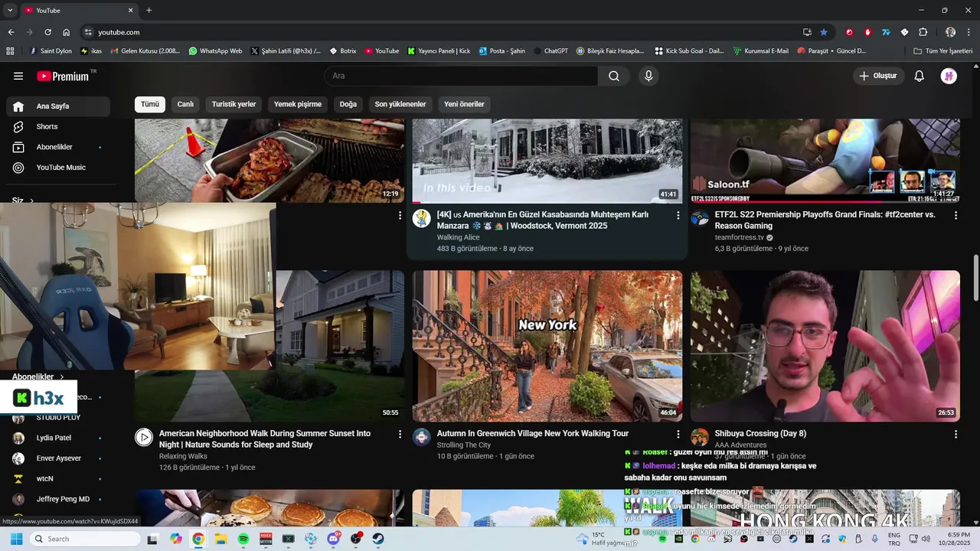This screenshot has width=980, height=551.
Task: Expand the Abonelikler subscriptions section
Action: point(38,377)
